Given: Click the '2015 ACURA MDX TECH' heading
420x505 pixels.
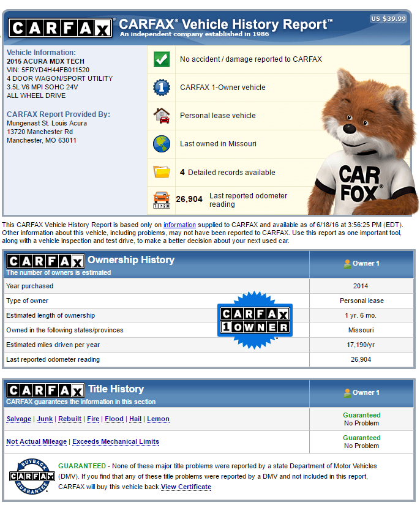Looking at the screenshot, I should (45, 61).
